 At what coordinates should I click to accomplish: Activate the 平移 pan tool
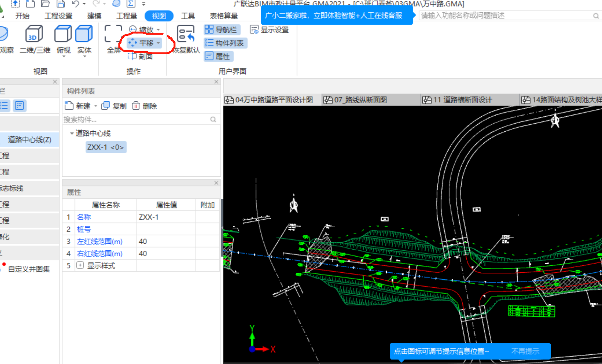point(141,43)
